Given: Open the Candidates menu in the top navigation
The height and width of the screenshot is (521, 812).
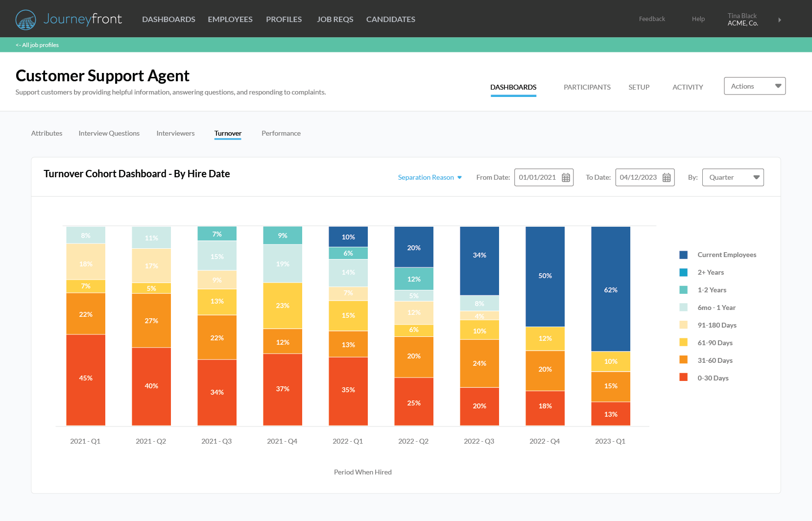Looking at the screenshot, I should pos(390,20).
